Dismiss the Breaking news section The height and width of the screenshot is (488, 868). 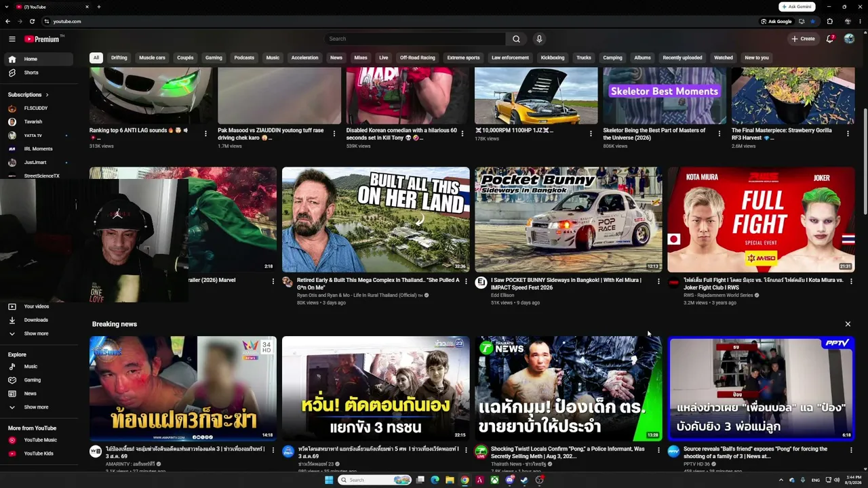848,324
